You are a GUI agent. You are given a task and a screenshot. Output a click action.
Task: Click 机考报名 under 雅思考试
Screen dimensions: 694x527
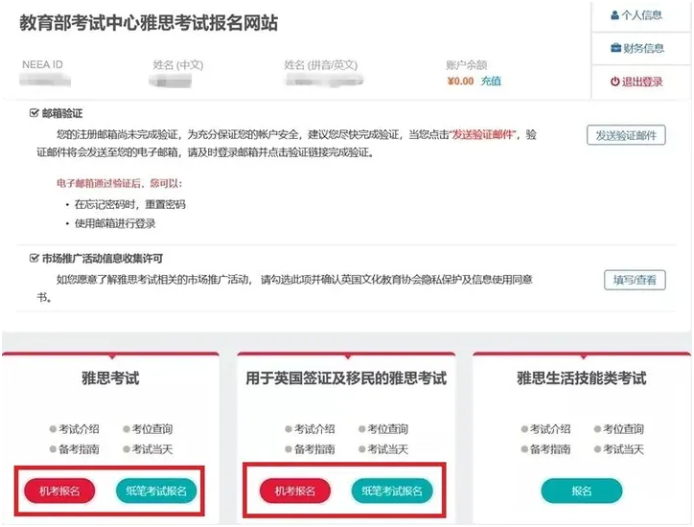coord(59,491)
